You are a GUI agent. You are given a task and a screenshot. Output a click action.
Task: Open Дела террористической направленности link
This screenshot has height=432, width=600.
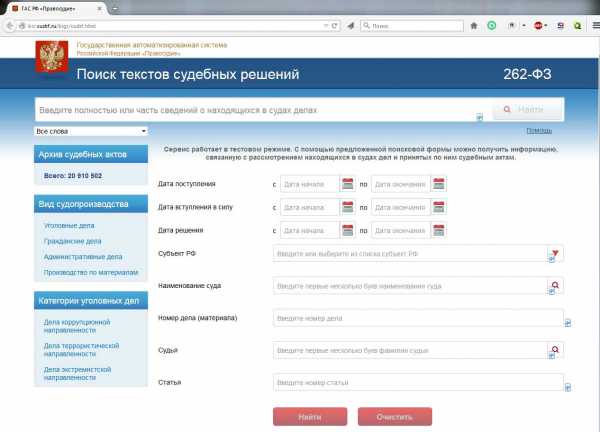pyautogui.click(x=81, y=350)
